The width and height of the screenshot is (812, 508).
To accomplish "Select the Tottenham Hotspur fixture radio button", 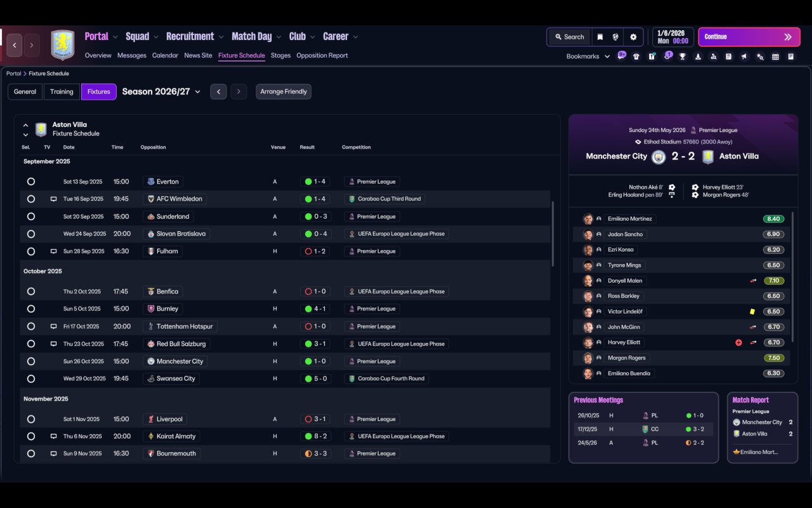I will [31, 326].
